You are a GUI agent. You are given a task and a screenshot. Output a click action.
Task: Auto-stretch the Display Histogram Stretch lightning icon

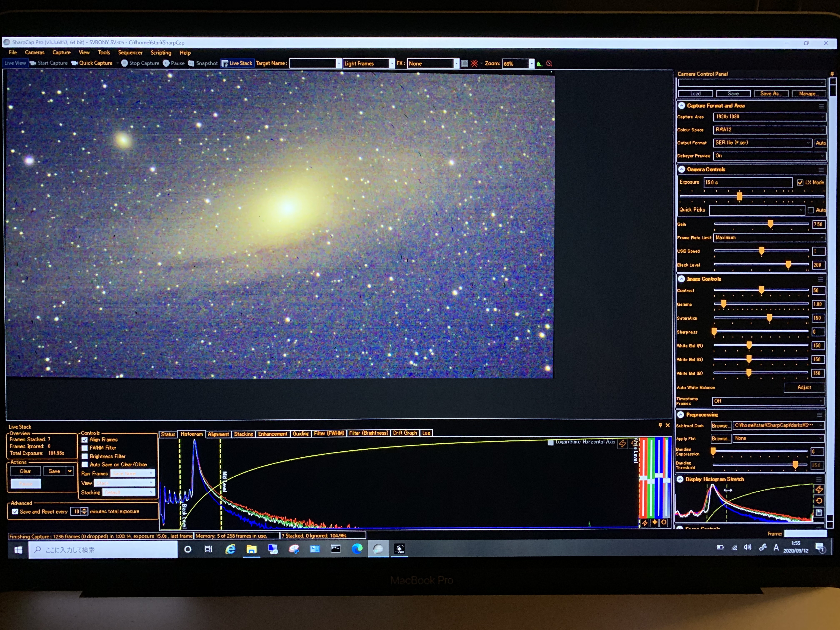coord(819,490)
